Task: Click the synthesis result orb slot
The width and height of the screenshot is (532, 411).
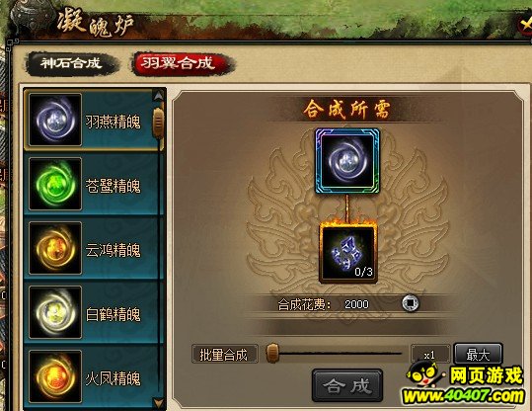Action: pos(347,161)
